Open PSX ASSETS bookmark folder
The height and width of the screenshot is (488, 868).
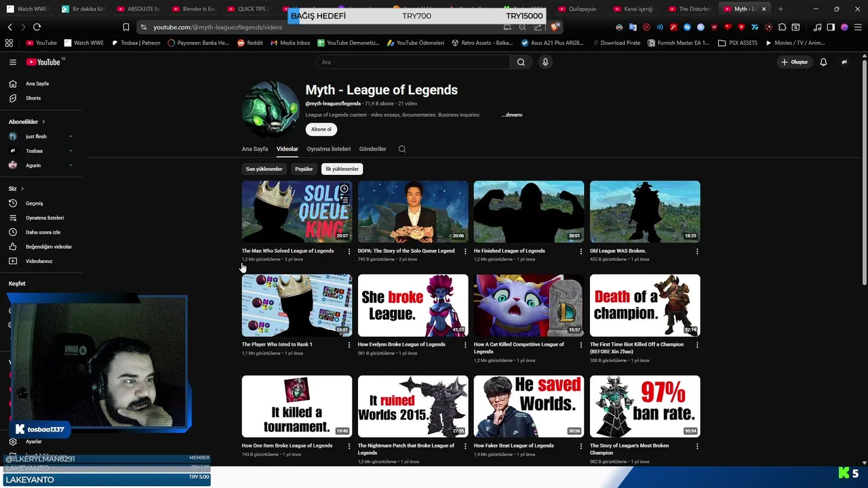pyautogui.click(x=737, y=43)
